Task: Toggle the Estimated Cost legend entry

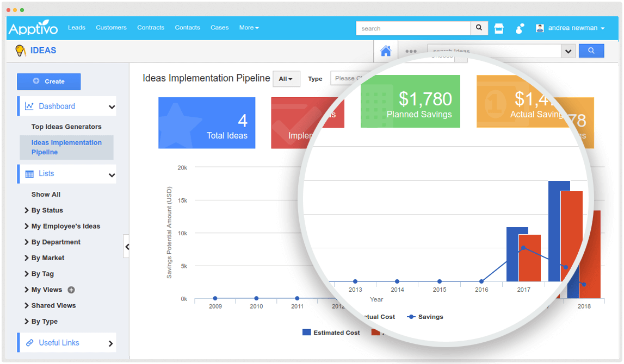Action: 331,332
